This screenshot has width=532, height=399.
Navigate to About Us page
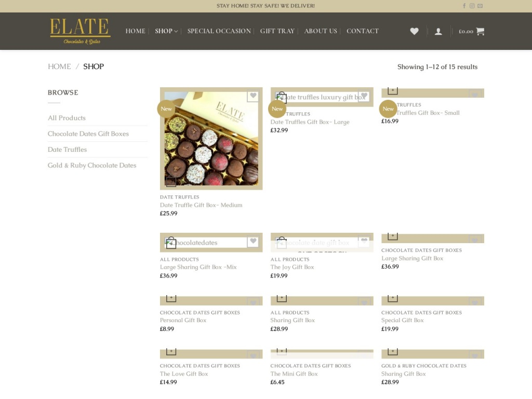(321, 31)
